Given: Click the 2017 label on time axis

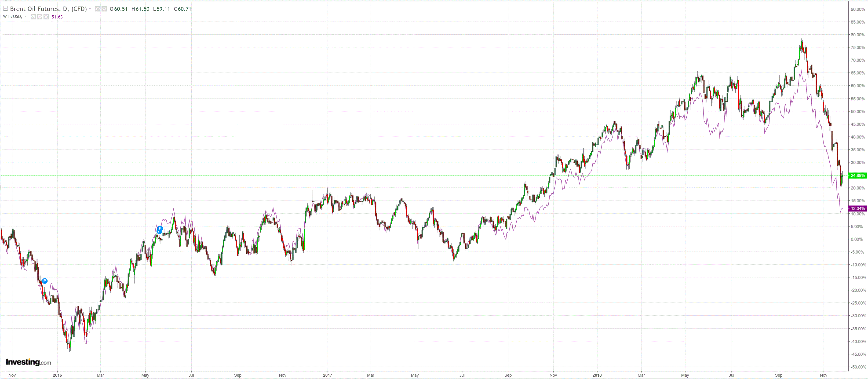Looking at the screenshot, I should tap(327, 375).
